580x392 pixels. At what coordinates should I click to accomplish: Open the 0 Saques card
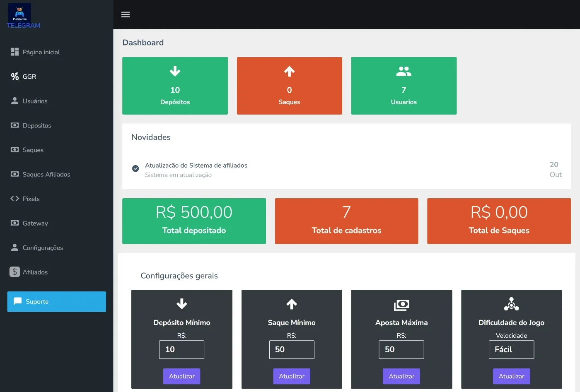pos(289,86)
